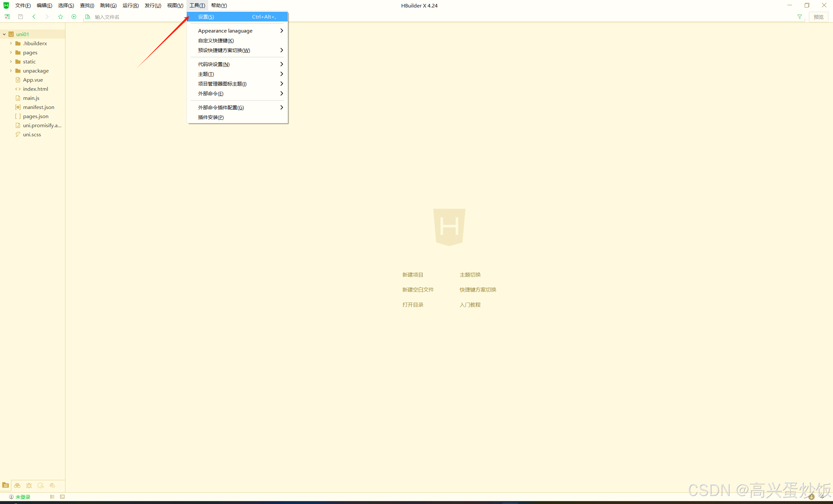This screenshot has width=833, height=504.
Task: Click the new file toolbar icon
Action: [x=7, y=17]
